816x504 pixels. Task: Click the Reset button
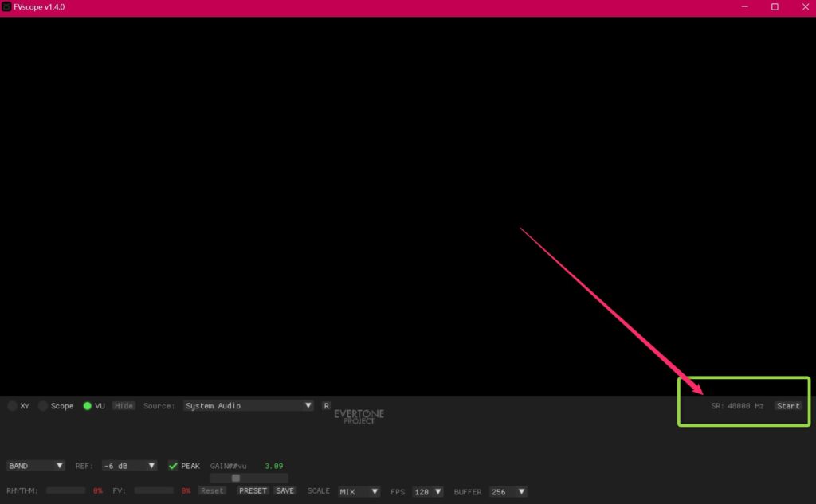click(x=212, y=491)
